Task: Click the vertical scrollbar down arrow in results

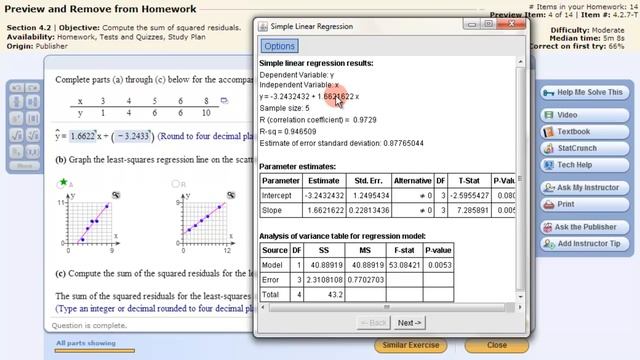Action: (520, 296)
